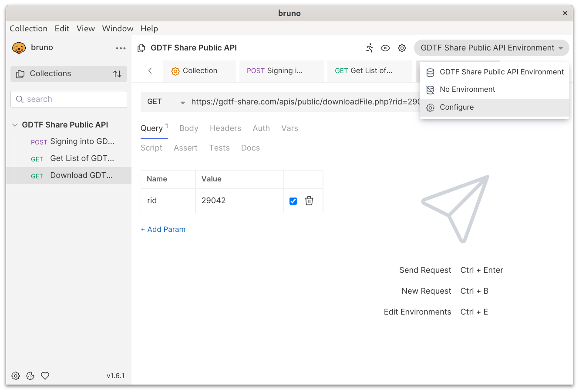This screenshot has height=392, width=579.
Task: Click the v1.6.1 version label
Action: [x=115, y=376]
